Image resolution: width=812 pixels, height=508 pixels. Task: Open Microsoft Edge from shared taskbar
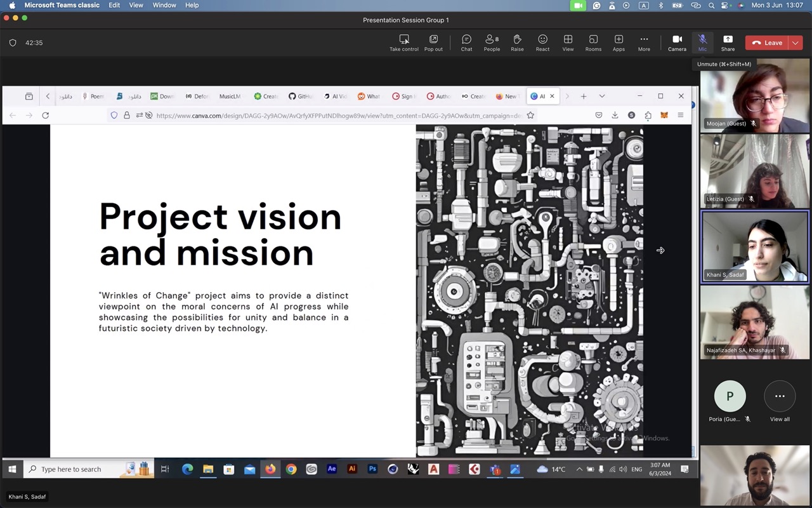pos(187,469)
